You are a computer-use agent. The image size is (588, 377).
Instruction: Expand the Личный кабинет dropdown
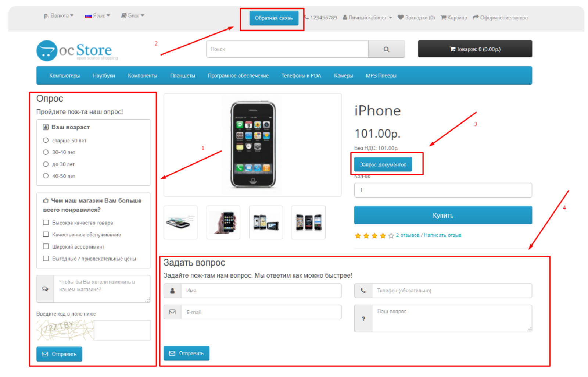pyautogui.click(x=367, y=17)
